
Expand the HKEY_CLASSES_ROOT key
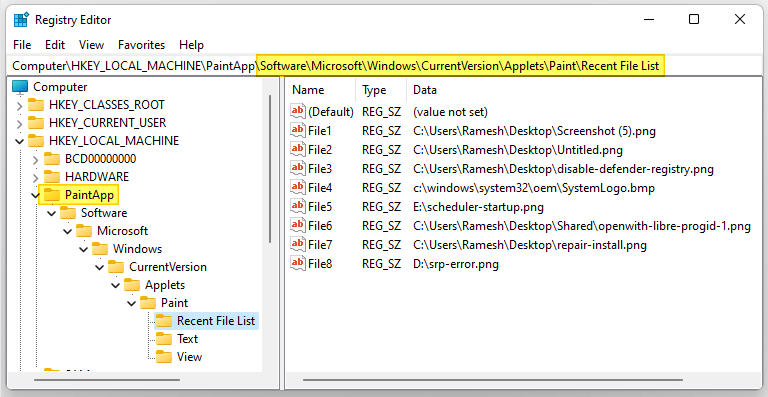(x=19, y=105)
